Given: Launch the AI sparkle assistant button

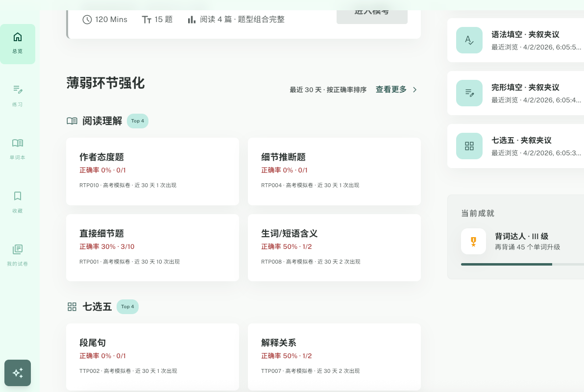Looking at the screenshot, I should click(18, 372).
